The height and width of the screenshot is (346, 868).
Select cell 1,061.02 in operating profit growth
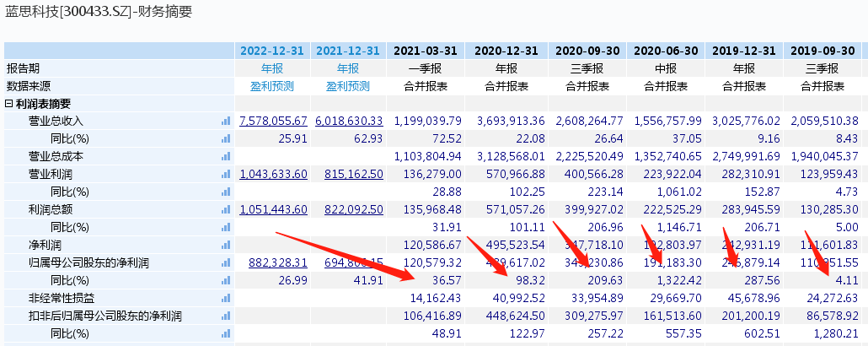tap(681, 192)
